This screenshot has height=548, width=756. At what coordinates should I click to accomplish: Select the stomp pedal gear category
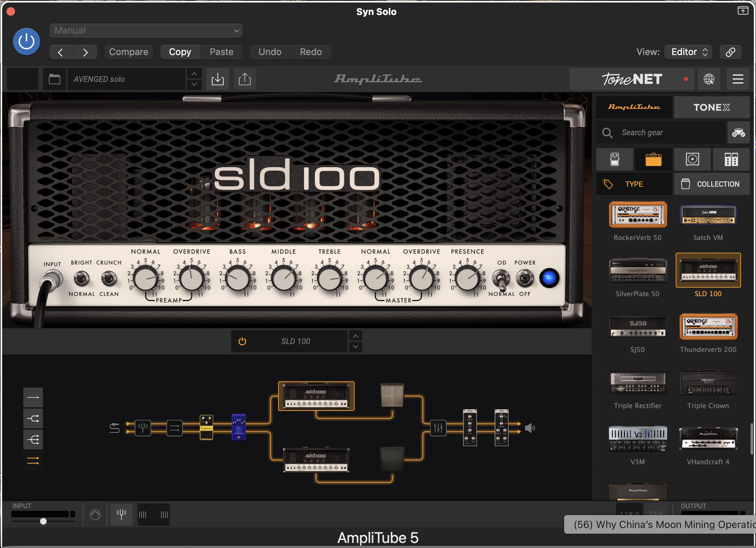pyautogui.click(x=615, y=159)
